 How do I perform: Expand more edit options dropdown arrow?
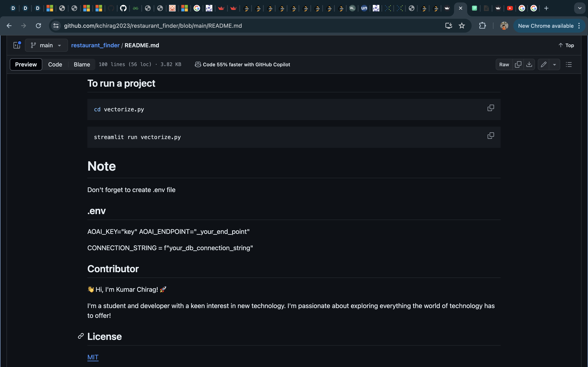click(x=555, y=65)
